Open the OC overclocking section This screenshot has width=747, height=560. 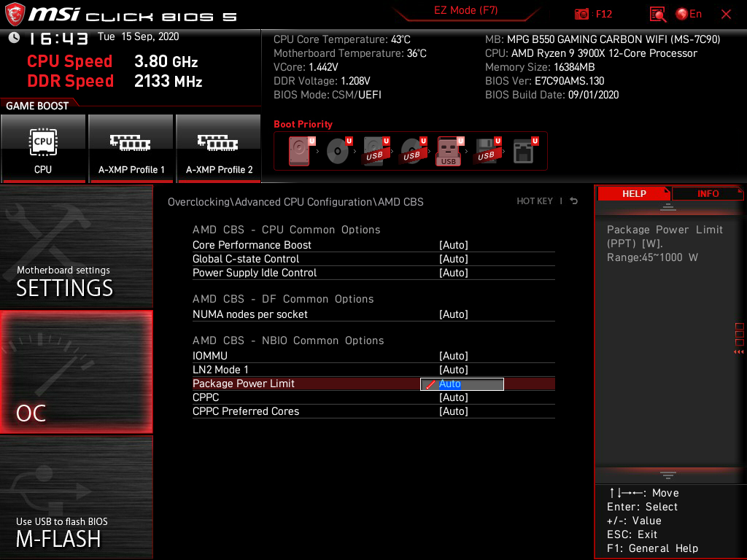click(x=76, y=372)
